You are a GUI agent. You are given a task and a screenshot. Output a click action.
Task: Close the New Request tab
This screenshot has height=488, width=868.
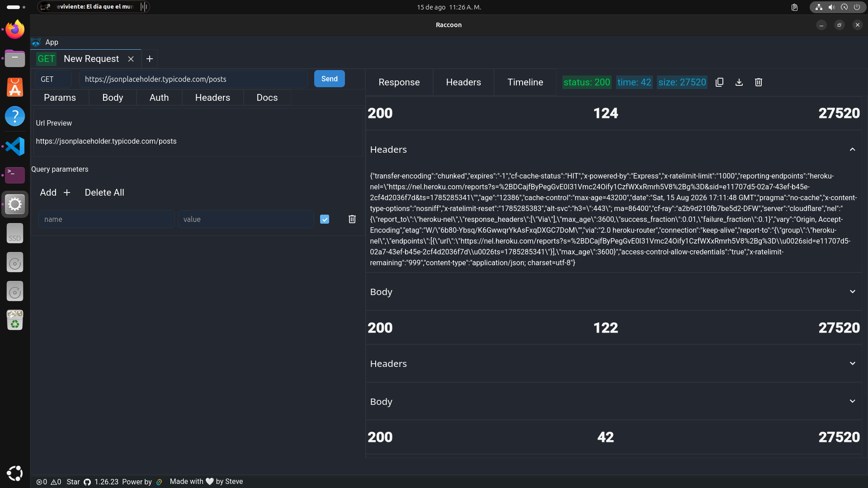[131, 59]
